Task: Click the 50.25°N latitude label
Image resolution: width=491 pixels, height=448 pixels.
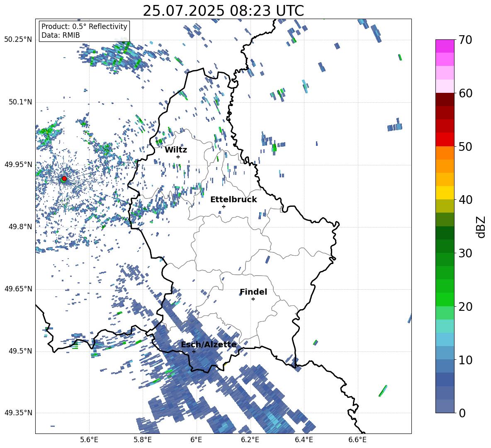Action: click(18, 40)
